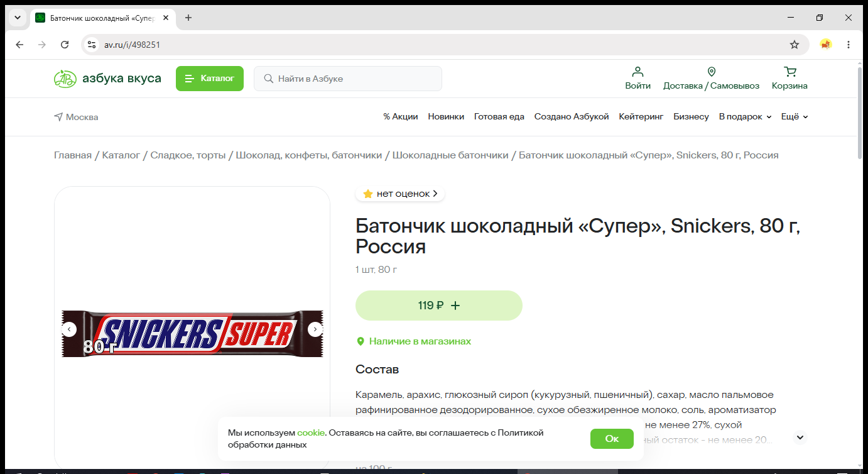Go to the Азбука вкуса home logo
Image resolution: width=868 pixels, height=474 pixels.
tap(107, 79)
